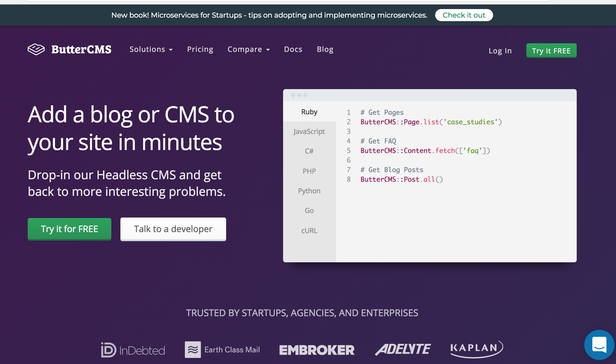The image size is (616, 364).
Task: Click the '# Get FAQ' comment line
Action: (378, 141)
